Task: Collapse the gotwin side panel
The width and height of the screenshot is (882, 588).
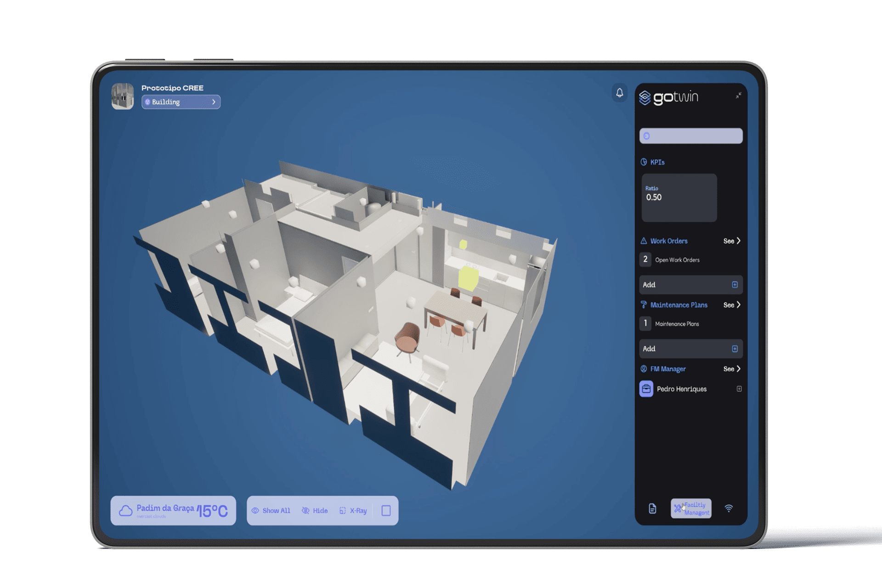Action: click(x=738, y=96)
